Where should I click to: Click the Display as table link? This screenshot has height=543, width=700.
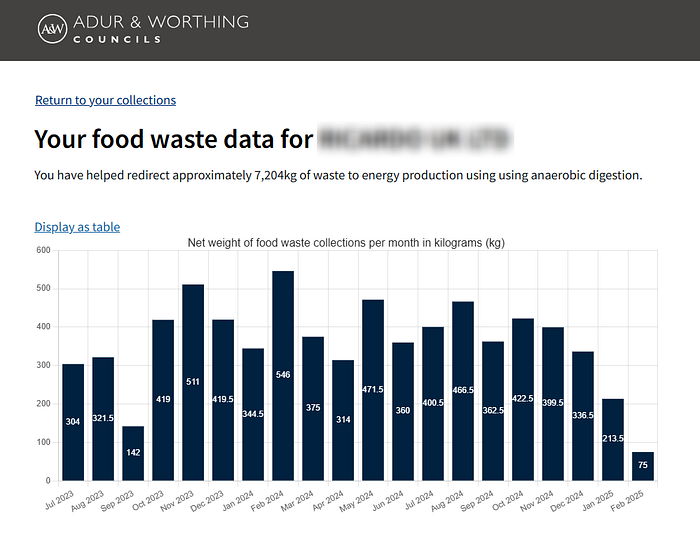coord(77,227)
